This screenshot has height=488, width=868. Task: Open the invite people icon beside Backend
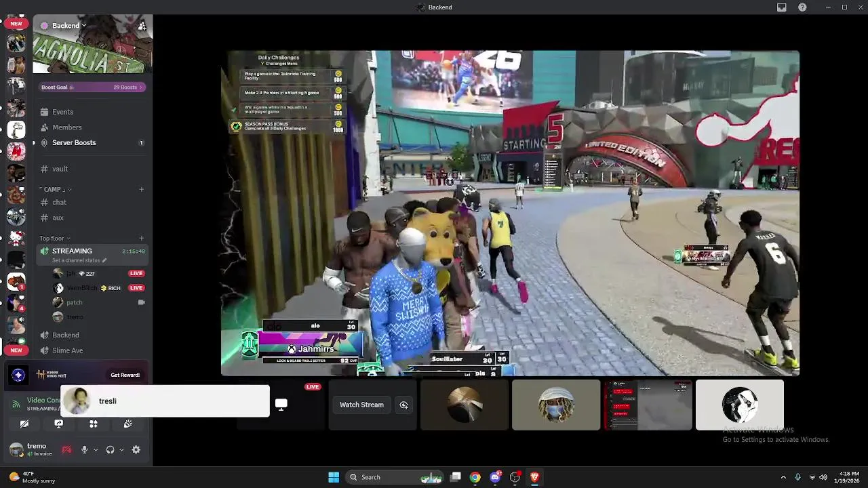point(142,26)
